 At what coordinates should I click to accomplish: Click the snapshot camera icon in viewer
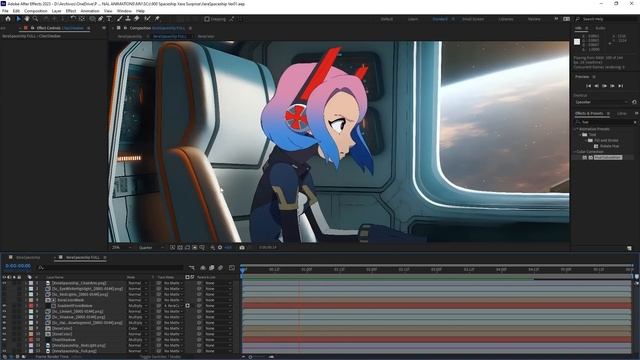click(x=242, y=247)
